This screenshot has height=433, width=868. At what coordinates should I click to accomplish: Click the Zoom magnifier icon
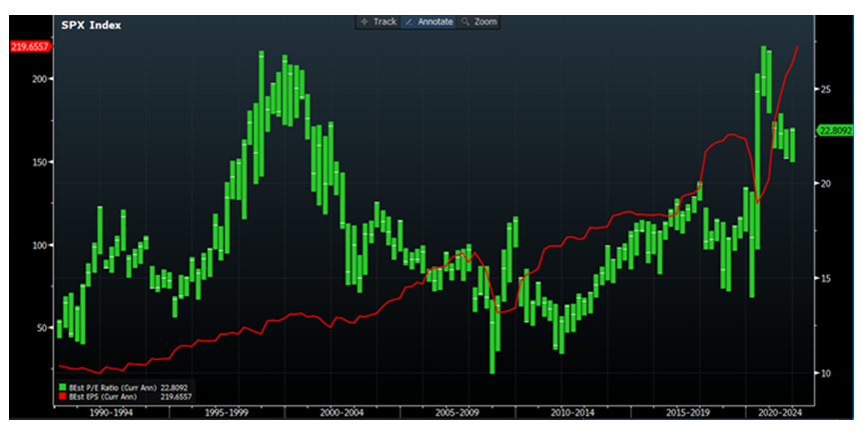pos(466,21)
